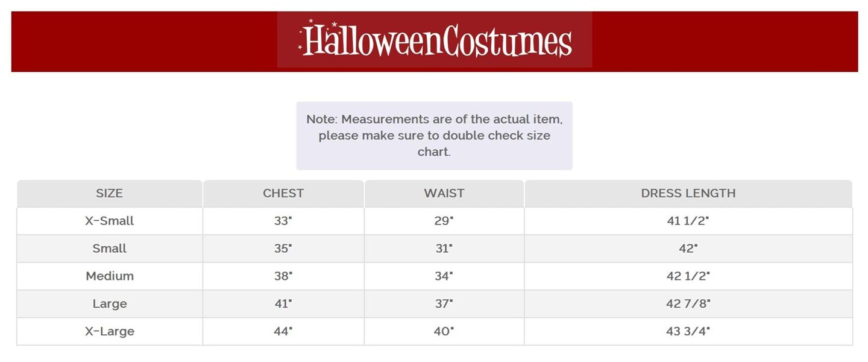The width and height of the screenshot is (868, 362).
Task: Click the HalloweenCostumes logo
Action: [435, 40]
